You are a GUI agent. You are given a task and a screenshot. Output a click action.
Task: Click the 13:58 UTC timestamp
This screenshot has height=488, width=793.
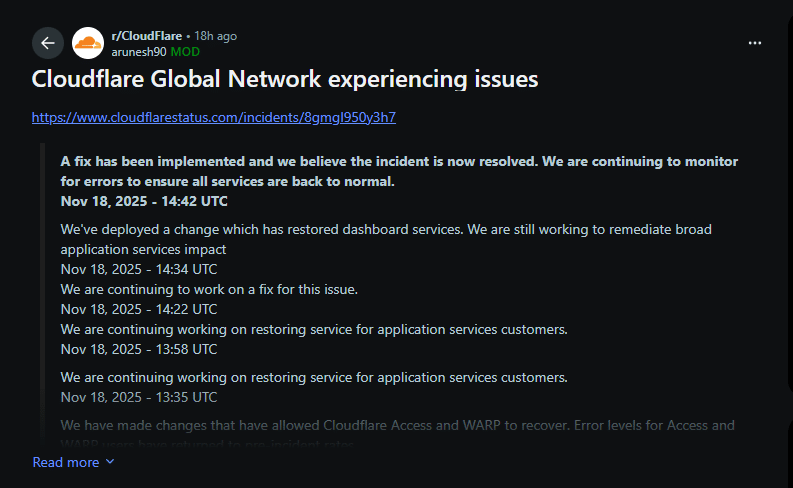pos(138,349)
